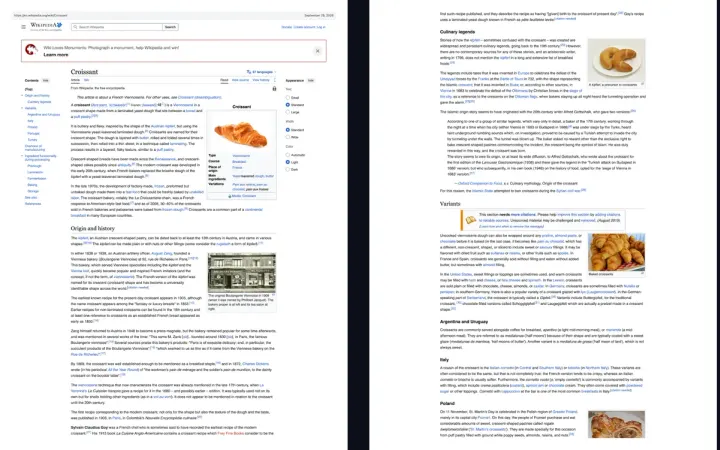Click the Search button

[170, 27]
